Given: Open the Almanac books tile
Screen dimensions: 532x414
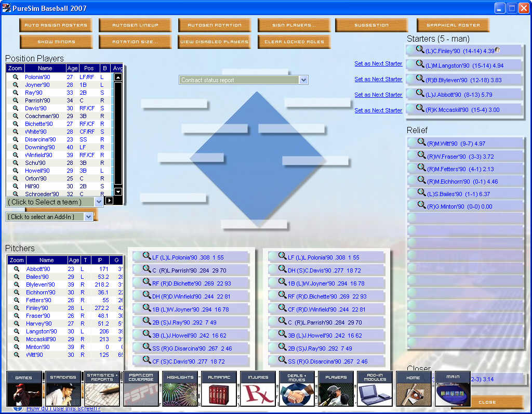Looking at the screenshot, I should pos(219,389).
